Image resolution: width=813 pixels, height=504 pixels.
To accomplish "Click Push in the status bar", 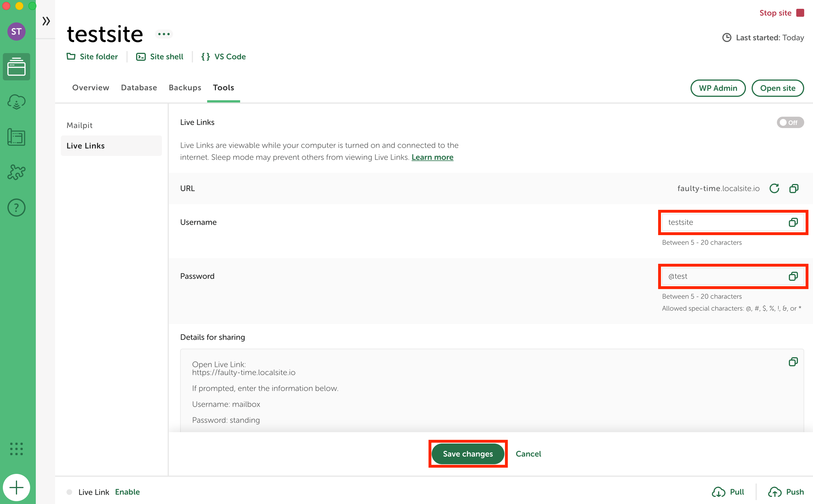I will coord(786,492).
